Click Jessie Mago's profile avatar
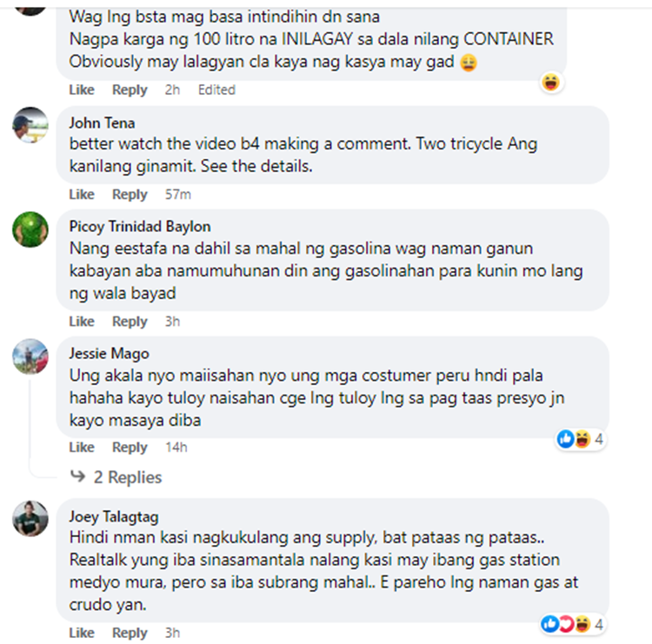 coord(30,356)
